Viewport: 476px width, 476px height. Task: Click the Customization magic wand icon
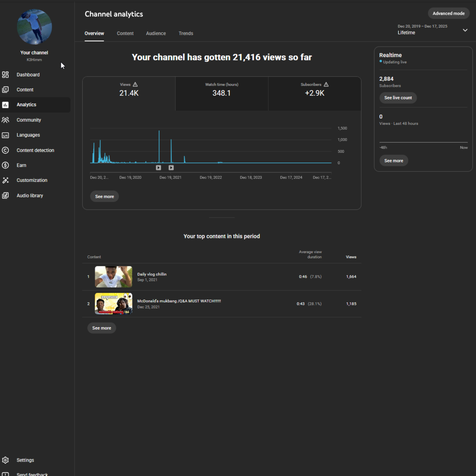point(5,180)
